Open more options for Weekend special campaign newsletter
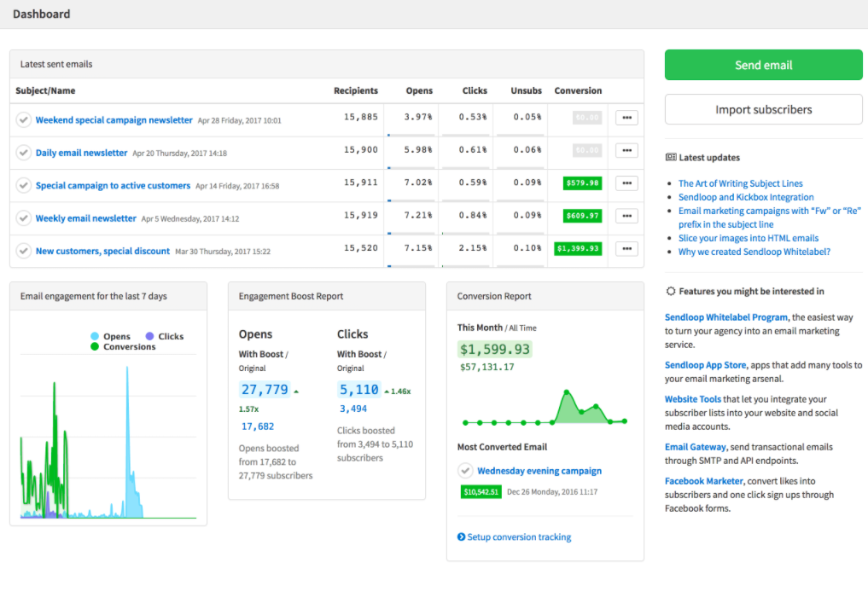868x609 pixels. coord(626,117)
